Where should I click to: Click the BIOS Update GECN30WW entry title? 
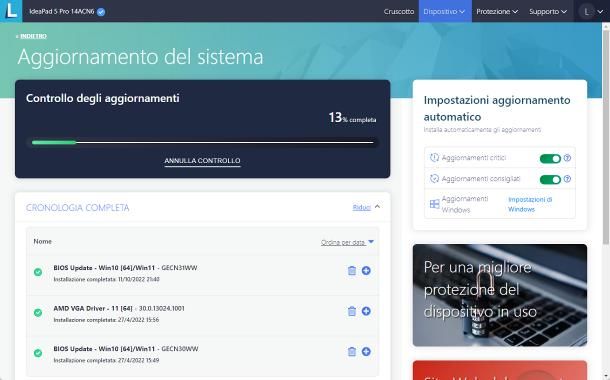click(126, 349)
